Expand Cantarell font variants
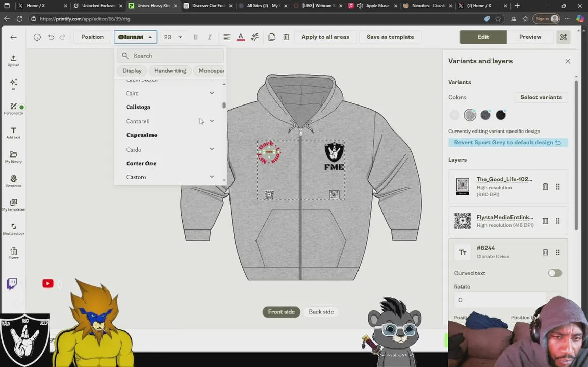Viewport: 588px width, 367px height. 212,121
